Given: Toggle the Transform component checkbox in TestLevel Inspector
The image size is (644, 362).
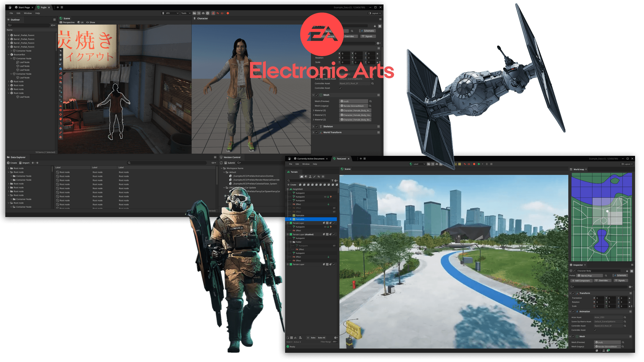Looking at the screenshot, I should pyautogui.click(x=573, y=293).
